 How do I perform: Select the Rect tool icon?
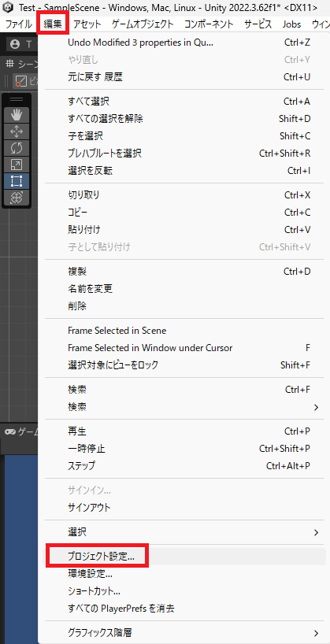(17, 181)
